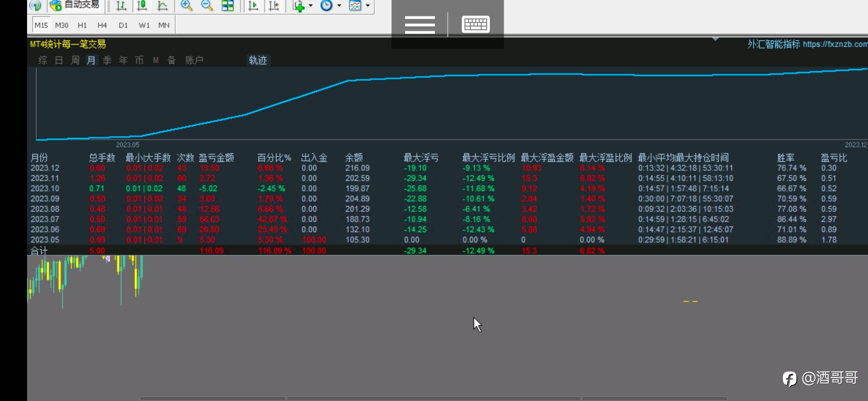Select the H1 timeframe

pos(82,25)
